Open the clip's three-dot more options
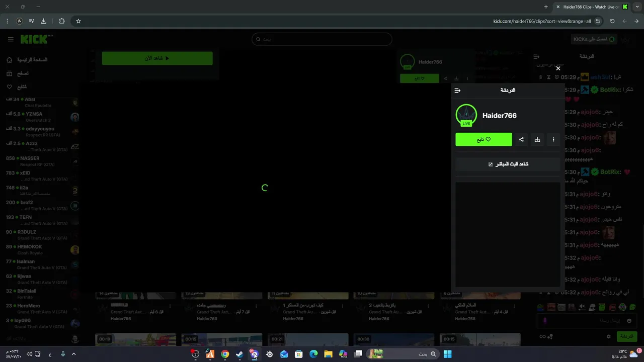Viewport: 644px width, 362px height. point(553,139)
